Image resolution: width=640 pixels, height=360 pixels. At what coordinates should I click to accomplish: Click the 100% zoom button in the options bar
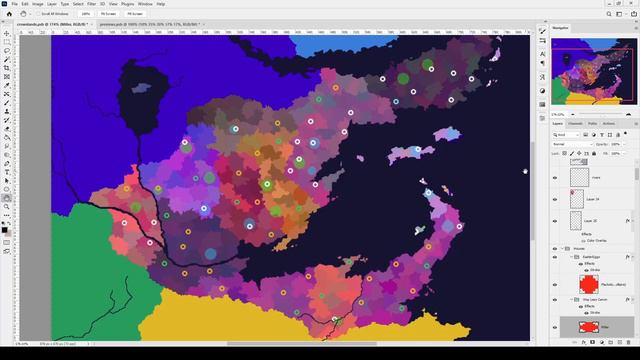click(85, 14)
